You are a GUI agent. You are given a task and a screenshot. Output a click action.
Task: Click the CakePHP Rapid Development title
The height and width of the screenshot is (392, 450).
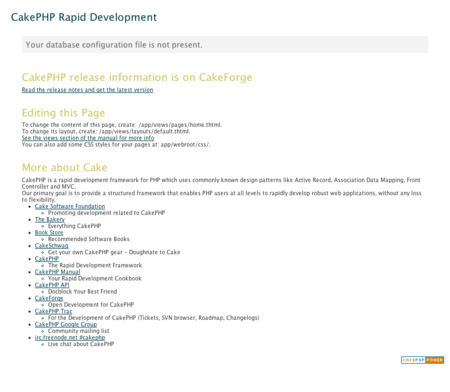[84, 17]
